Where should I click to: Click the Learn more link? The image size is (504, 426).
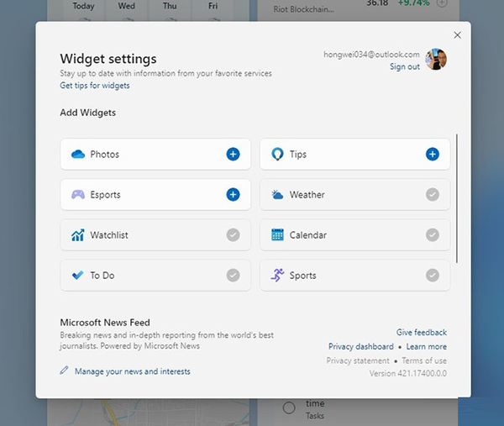(427, 347)
